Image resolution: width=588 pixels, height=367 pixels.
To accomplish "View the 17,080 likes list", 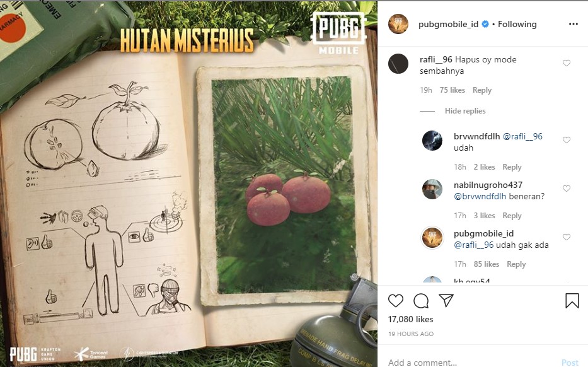I will (411, 319).
